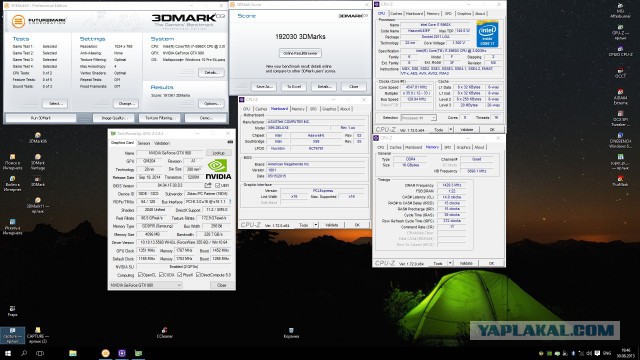Select the 3DMark Vantage desktop icon
Viewport: 640px width, 360px height.
point(38,162)
